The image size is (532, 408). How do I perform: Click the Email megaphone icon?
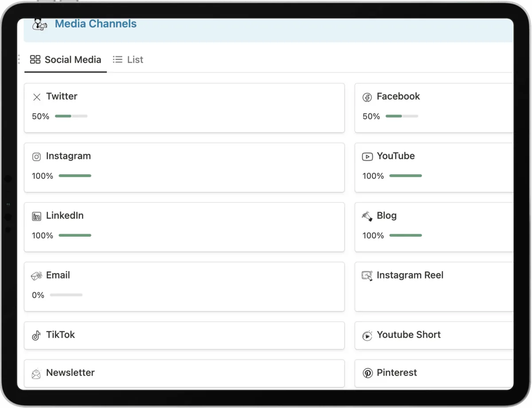click(x=37, y=276)
